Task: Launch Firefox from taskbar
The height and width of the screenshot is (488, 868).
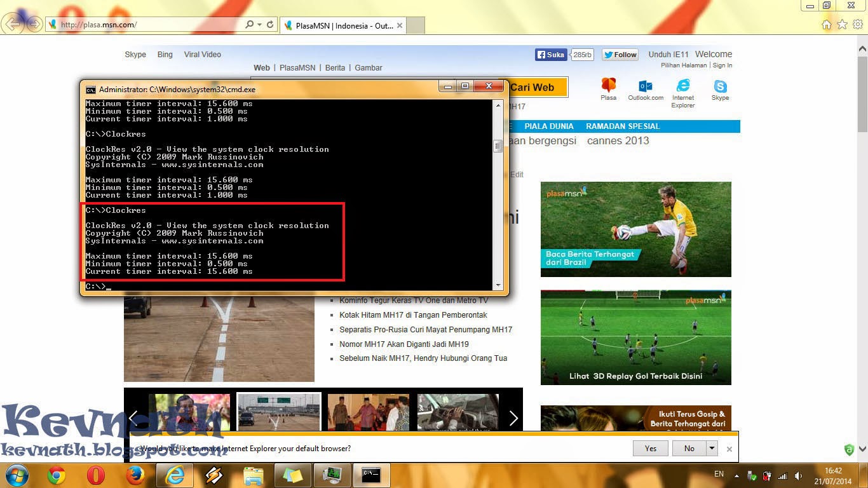Action: 135,476
